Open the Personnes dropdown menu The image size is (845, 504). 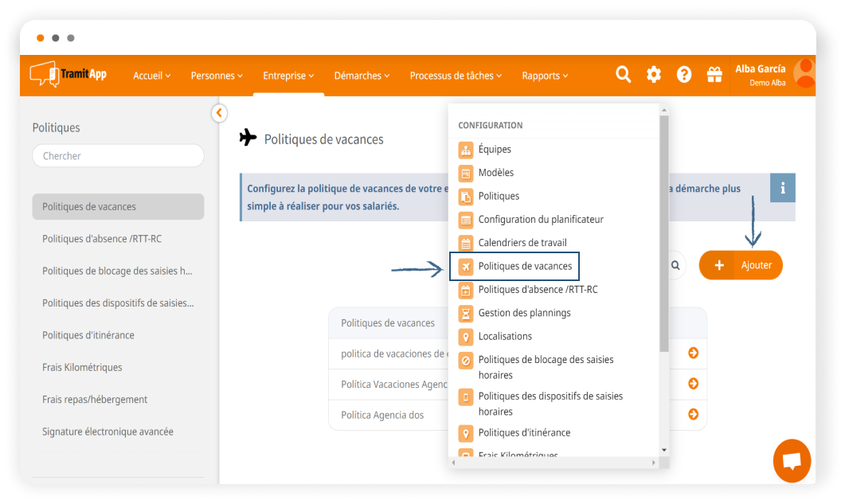click(217, 76)
